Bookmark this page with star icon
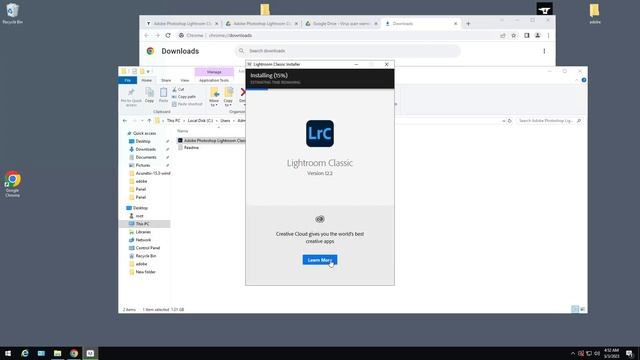This screenshot has width=640, height=360. (513, 36)
